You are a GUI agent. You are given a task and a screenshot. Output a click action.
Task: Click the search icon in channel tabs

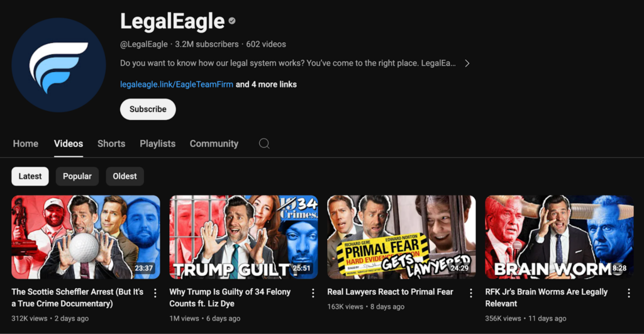click(264, 143)
